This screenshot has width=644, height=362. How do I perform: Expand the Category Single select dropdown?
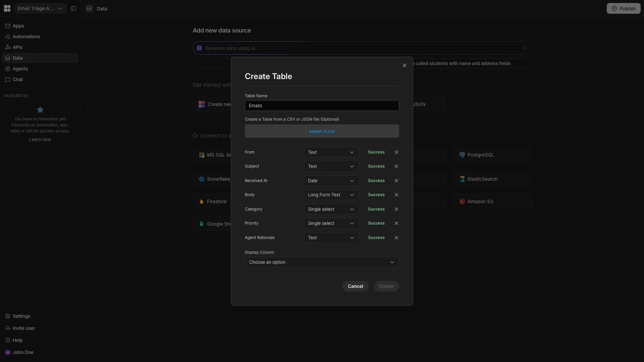pos(331,209)
